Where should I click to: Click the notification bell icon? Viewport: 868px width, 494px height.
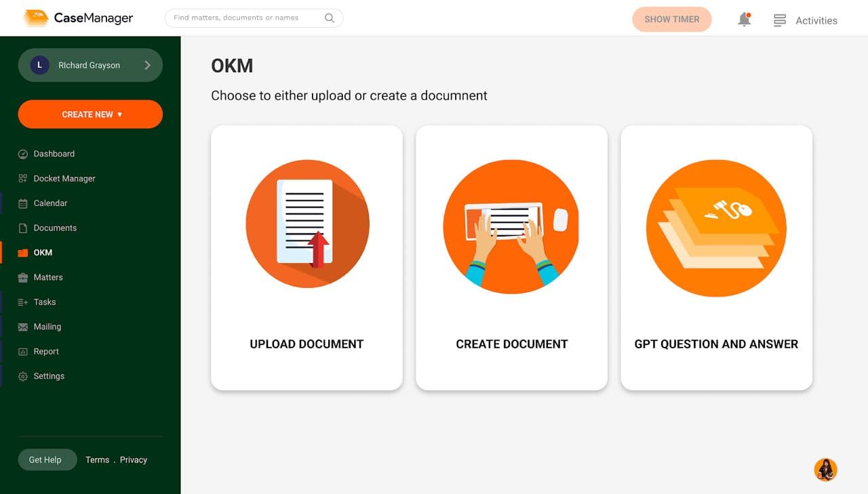744,20
